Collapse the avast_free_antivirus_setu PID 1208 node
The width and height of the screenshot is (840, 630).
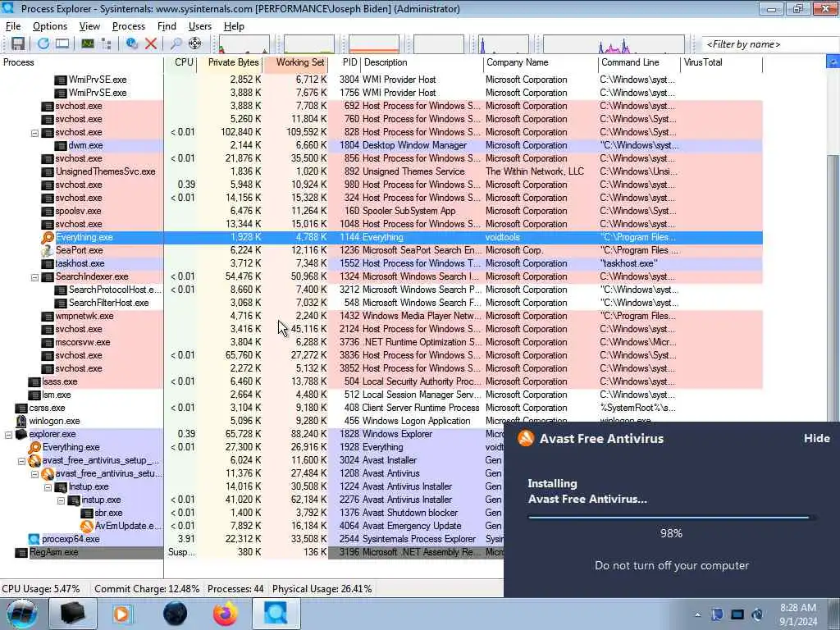(34, 473)
